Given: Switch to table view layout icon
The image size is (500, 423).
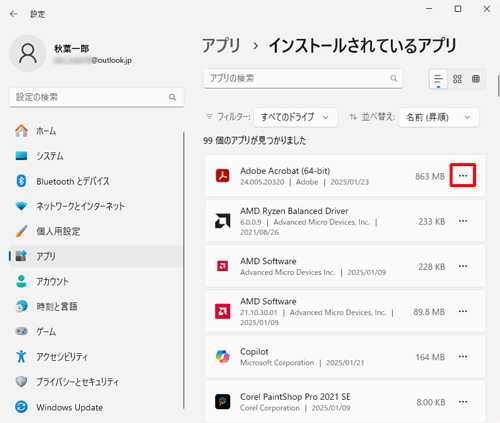Looking at the screenshot, I should (476, 79).
